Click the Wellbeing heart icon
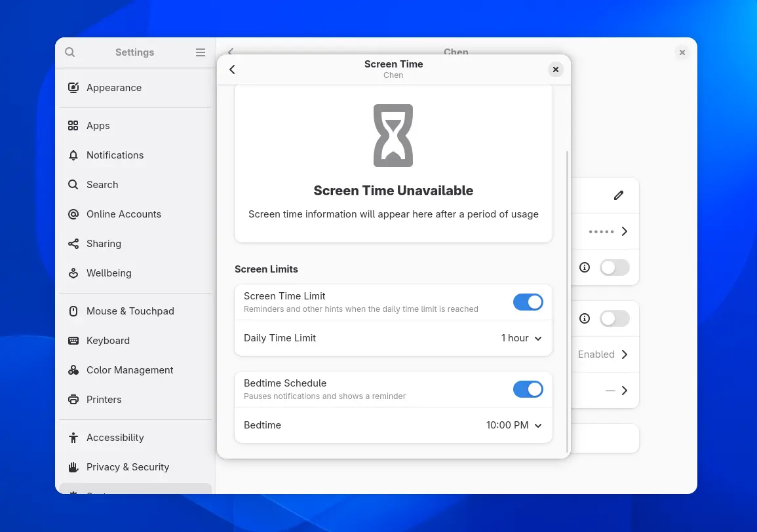This screenshot has width=757, height=532. click(x=73, y=273)
